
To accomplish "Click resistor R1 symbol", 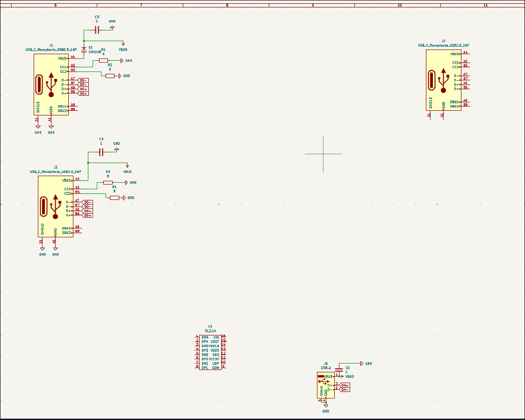I will point(103,60).
